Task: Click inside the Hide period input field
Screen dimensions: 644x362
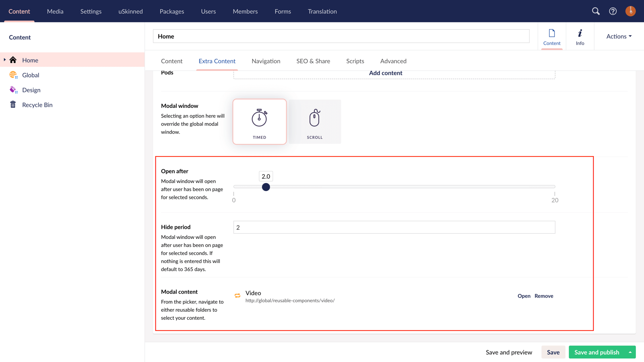Action: coord(394,227)
